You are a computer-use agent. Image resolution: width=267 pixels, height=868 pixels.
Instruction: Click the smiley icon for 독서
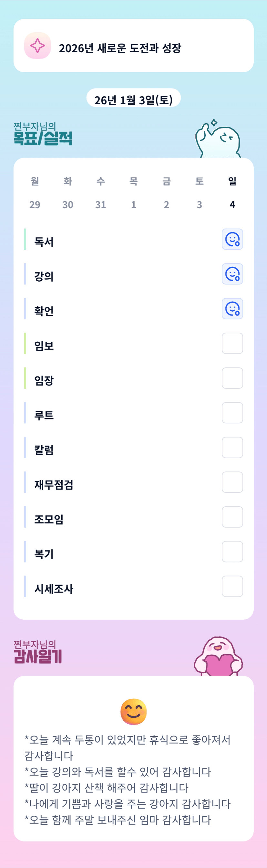coord(232,239)
